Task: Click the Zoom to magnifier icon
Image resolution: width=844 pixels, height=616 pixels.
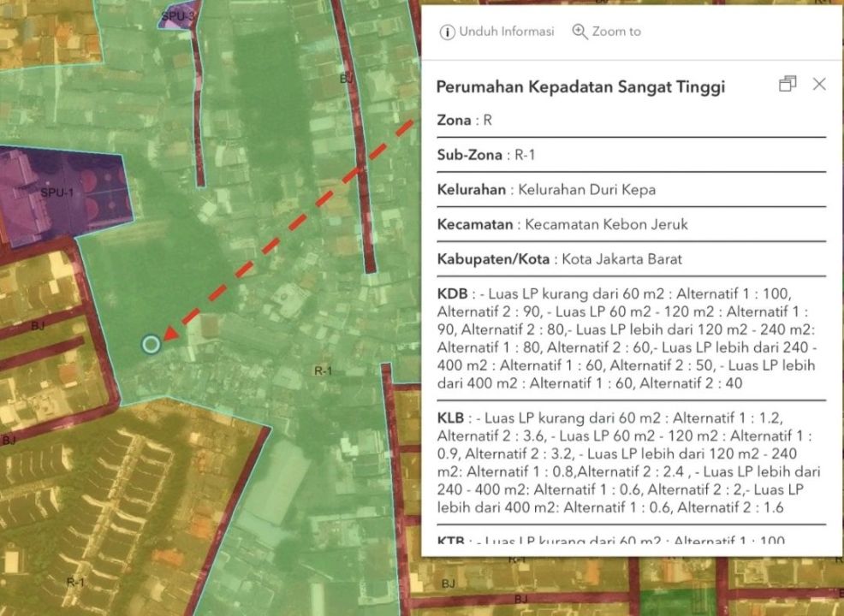Action: click(x=580, y=32)
